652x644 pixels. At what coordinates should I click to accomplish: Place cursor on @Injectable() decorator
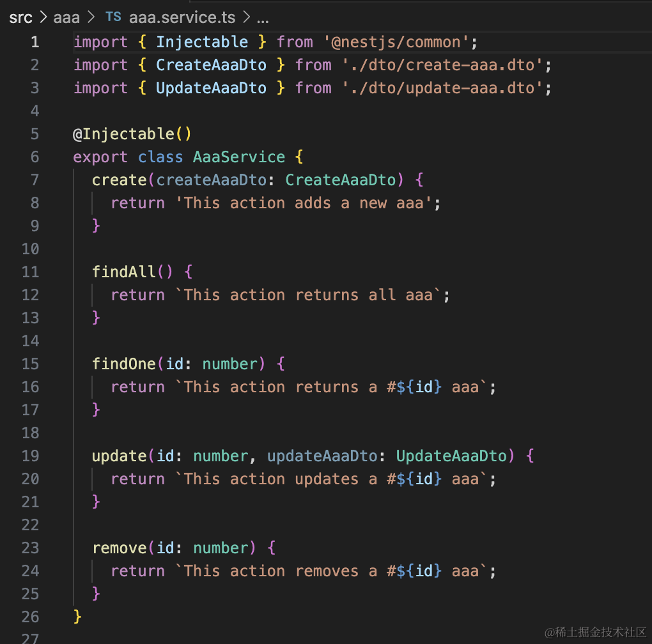tap(132, 134)
